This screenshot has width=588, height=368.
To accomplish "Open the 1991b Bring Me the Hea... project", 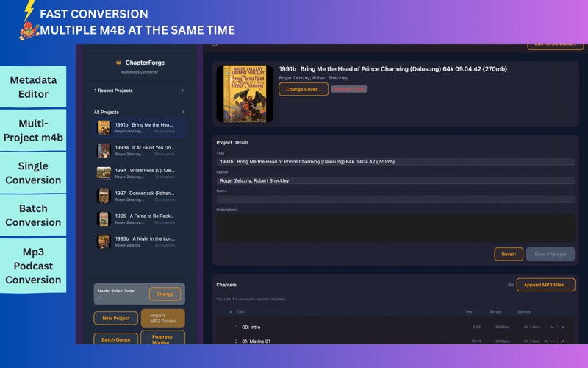I will coord(139,127).
